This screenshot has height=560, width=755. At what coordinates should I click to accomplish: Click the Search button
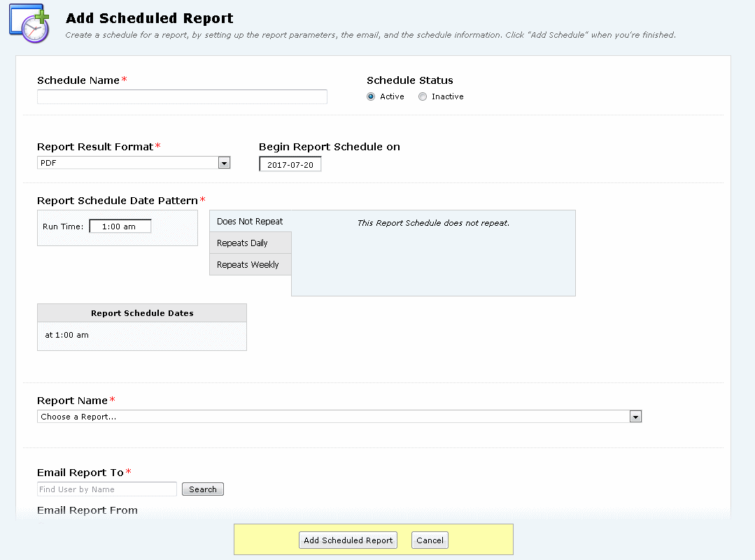click(203, 489)
